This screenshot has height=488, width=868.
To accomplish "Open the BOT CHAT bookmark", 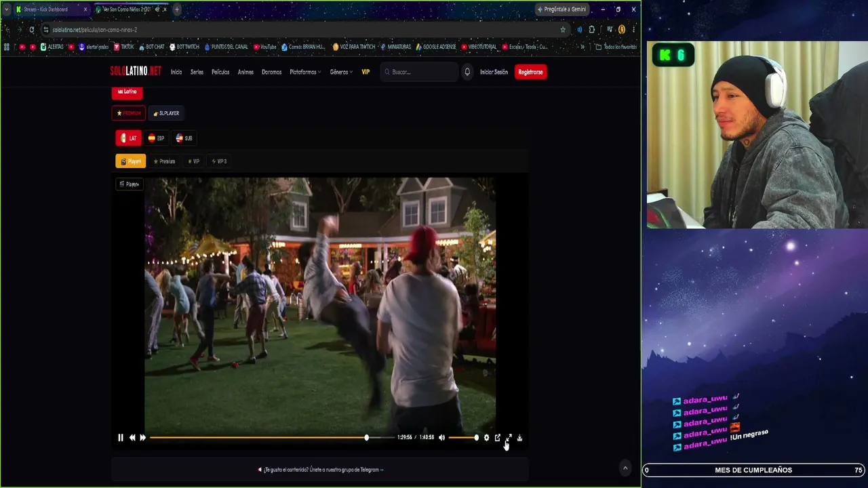I will pyautogui.click(x=151, y=47).
